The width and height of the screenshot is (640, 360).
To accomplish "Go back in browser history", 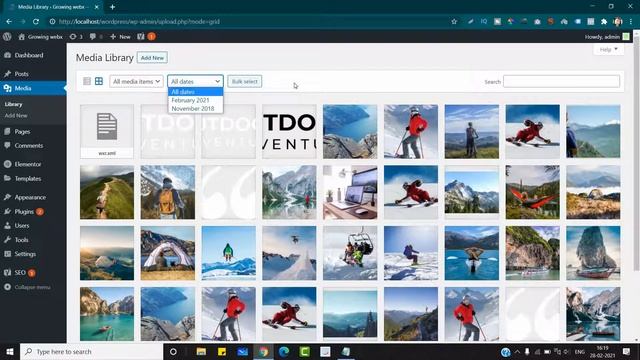I will tap(9, 22).
